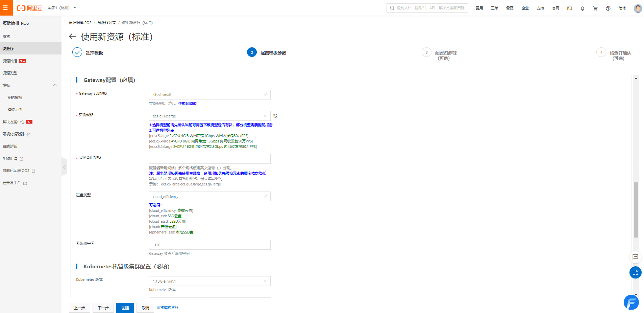Open the notifications bell

click(583, 8)
